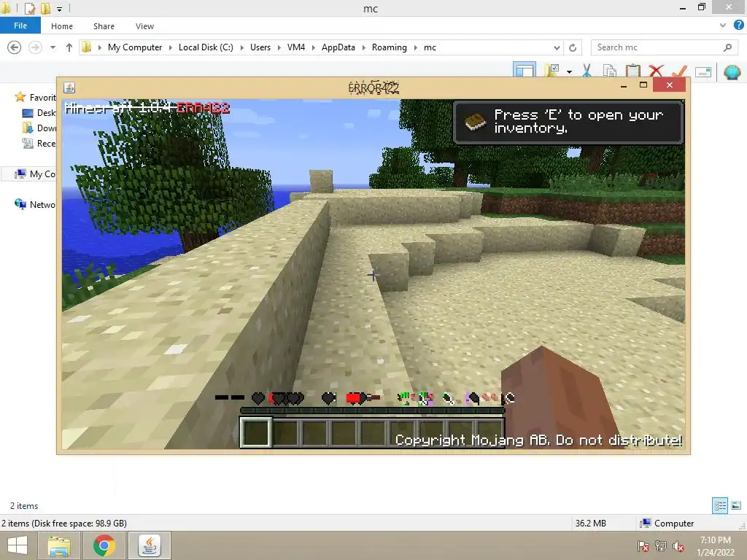Click the Java app taskbar button
Screen dimensions: 747x560
click(x=150, y=545)
